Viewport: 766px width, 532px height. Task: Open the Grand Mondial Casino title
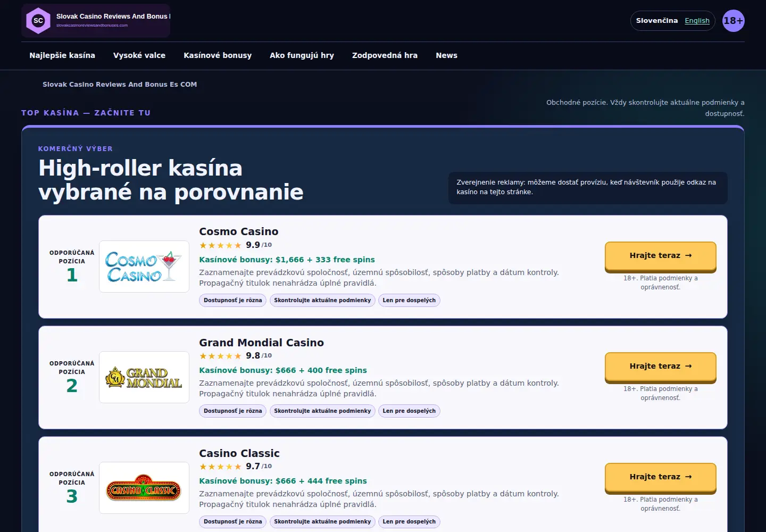tap(261, 343)
